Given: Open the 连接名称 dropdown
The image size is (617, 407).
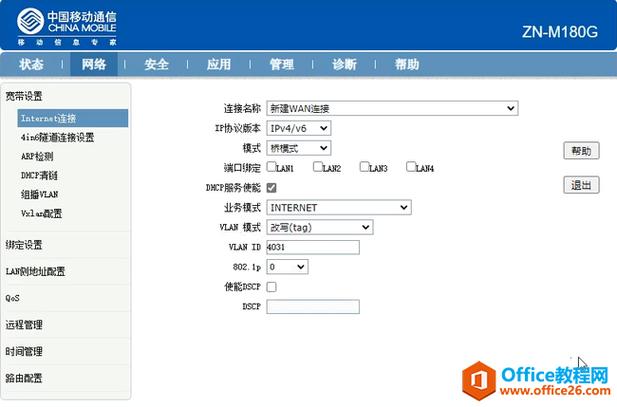Looking at the screenshot, I should [392, 108].
